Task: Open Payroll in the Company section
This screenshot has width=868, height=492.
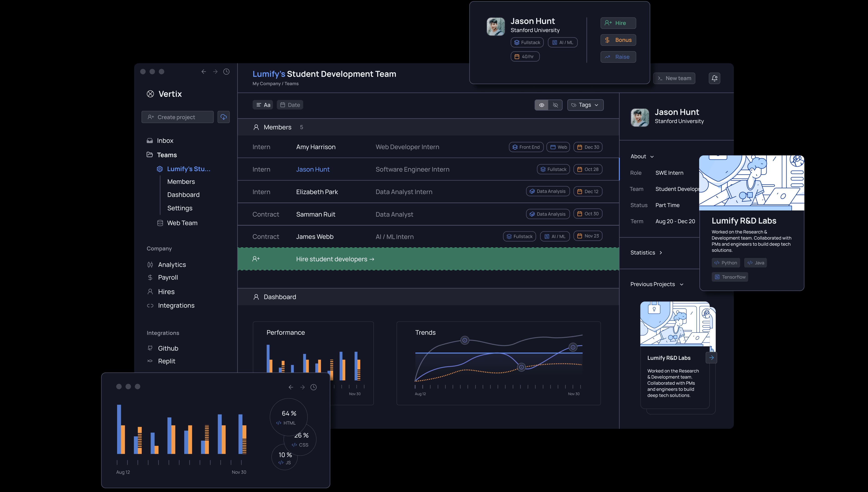Action: [168, 277]
